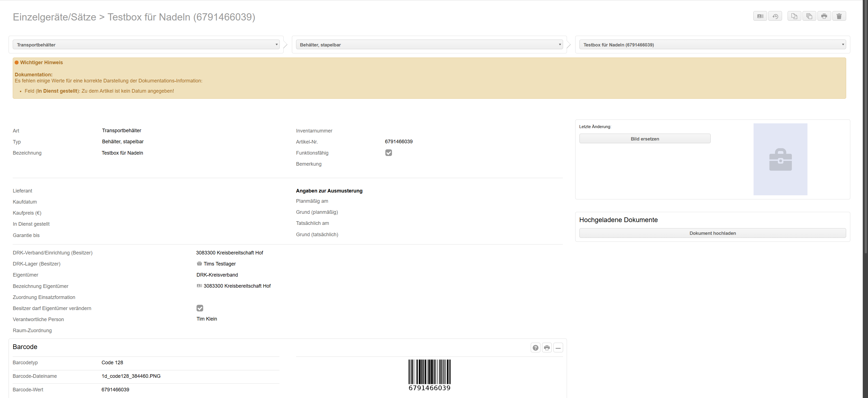868x398 pixels.
Task: Click the placeholder briefcase image thumbnail
Action: tap(780, 159)
